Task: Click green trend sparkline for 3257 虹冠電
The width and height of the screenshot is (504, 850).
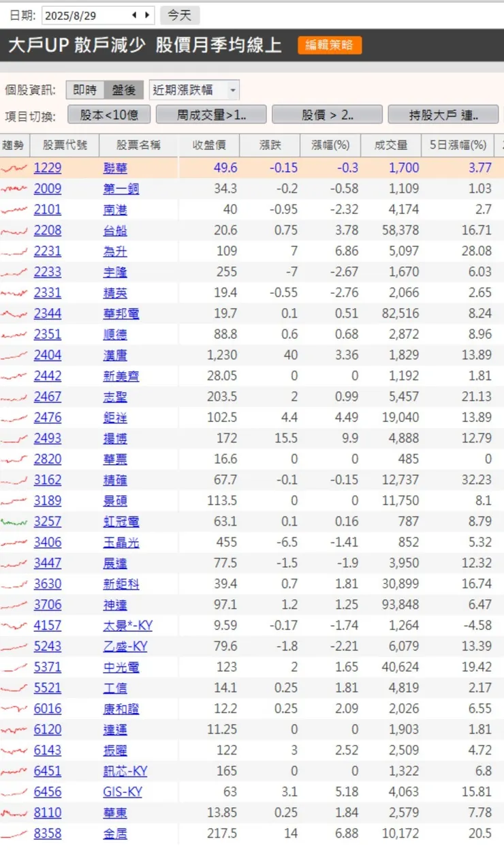Action: [x=14, y=521]
